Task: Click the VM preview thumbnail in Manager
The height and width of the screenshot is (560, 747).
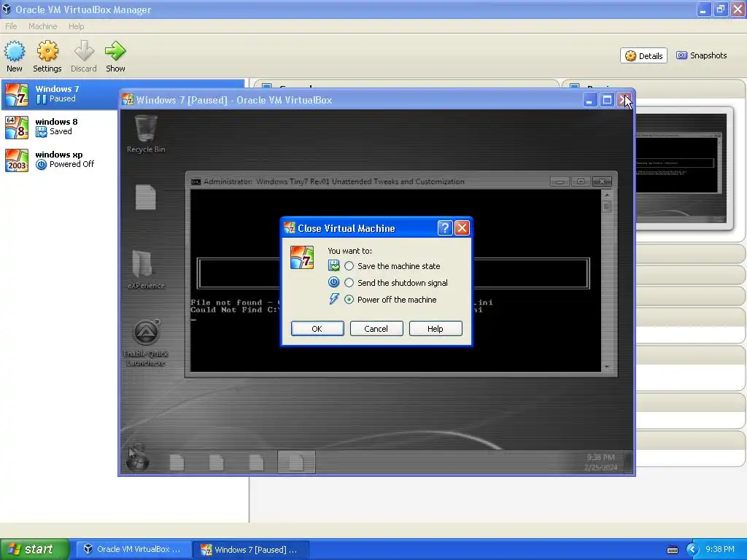Action: 681,168
